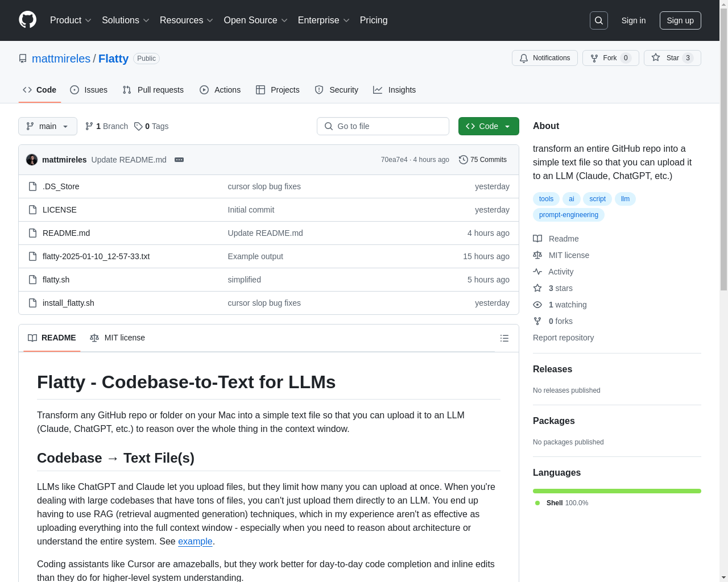
Task: Click the file icon for install_flatty.sh
Action: [x=33, y=303]
